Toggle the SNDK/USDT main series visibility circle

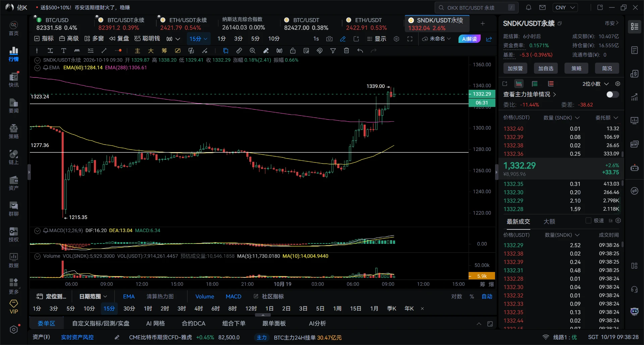(x=38, y=60)
